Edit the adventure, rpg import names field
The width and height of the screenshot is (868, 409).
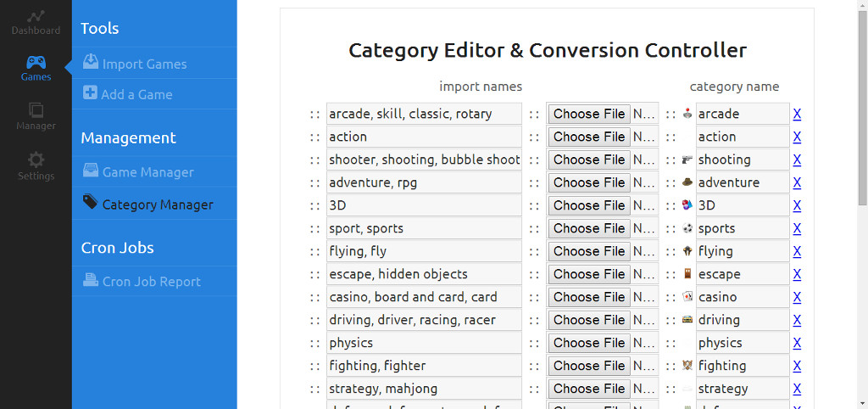coord(424,182)
